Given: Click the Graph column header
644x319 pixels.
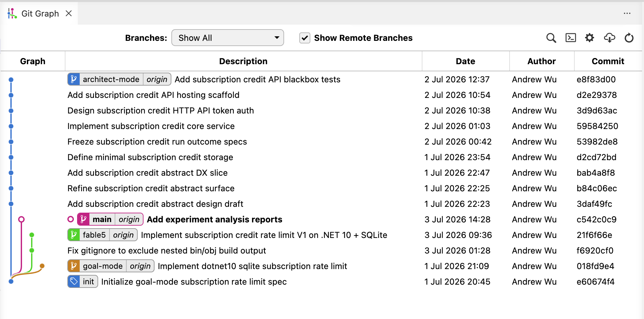Looking at the screenshot, I should 33,61.
